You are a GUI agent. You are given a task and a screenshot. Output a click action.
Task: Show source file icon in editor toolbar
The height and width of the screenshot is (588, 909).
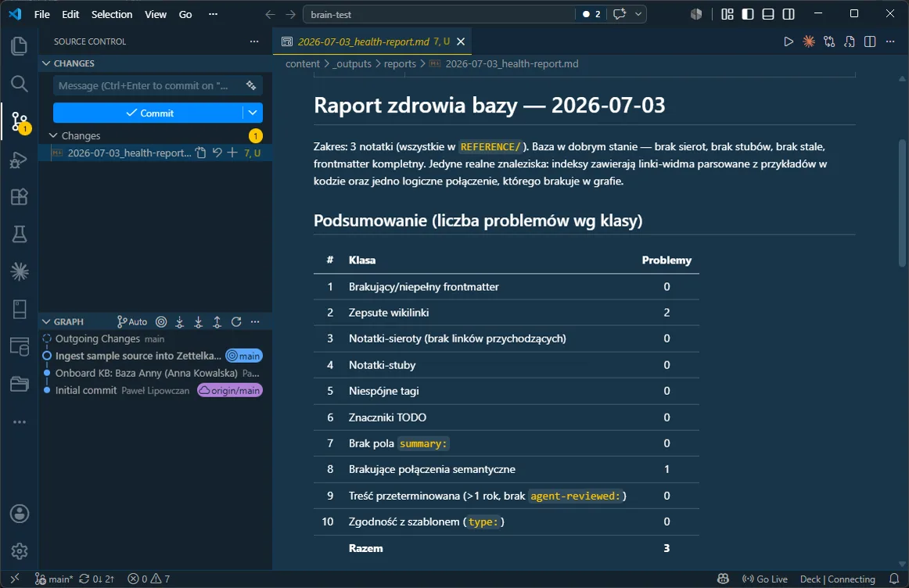tap(850, 41)
